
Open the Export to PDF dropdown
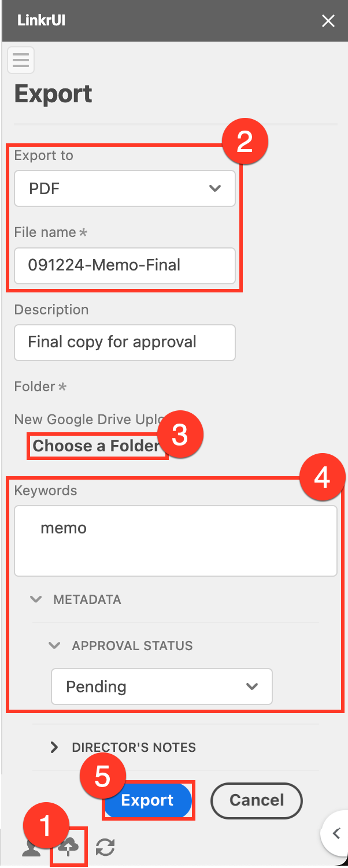124,188
